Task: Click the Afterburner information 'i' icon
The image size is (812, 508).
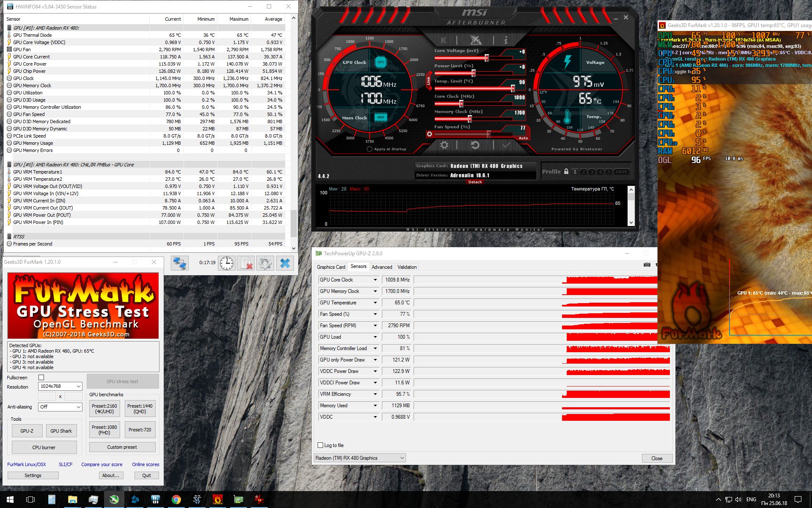Action: click(x=506, y=40)
